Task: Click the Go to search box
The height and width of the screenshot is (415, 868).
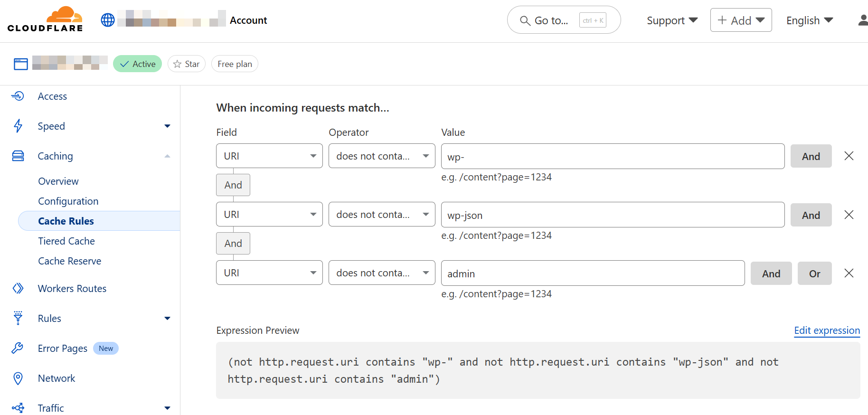Action: pyautogui.click(x=564, y=20)
